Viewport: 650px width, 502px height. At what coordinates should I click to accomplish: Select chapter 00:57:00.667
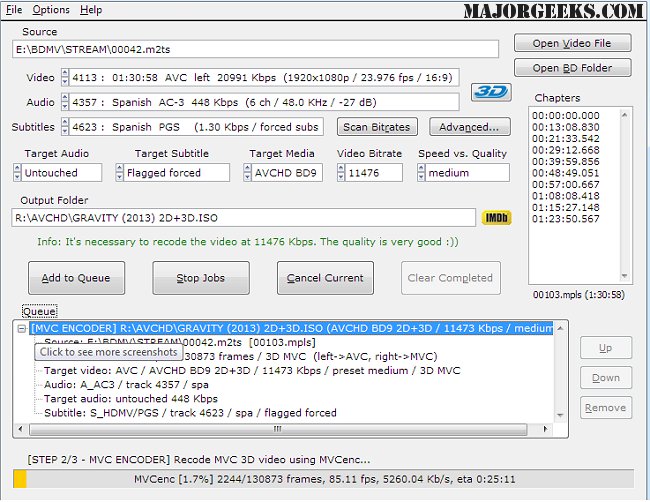coord(566,184)
